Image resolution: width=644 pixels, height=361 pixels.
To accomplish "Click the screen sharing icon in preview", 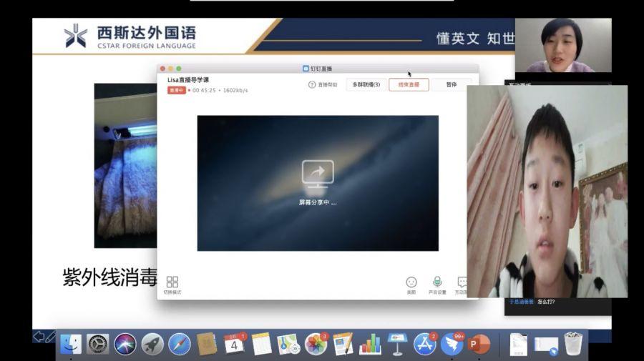I will (318, 174).
